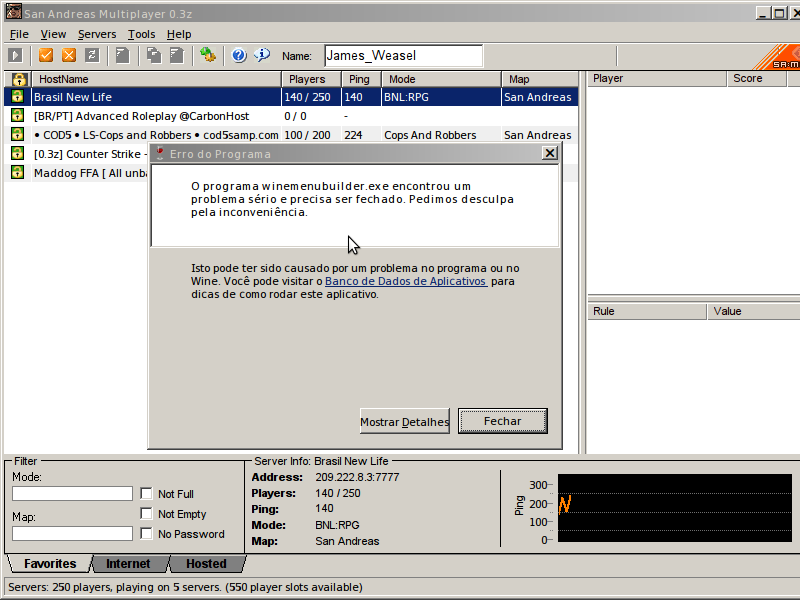Enable the Not Full filter checkbox
Image resolution: width=800 pixels, height=600 pixels.
pyautogui.click(x=146, y=493)
